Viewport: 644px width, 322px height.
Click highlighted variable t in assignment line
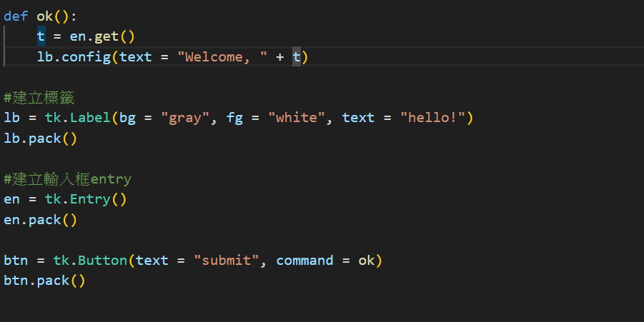tap(41, 36)
